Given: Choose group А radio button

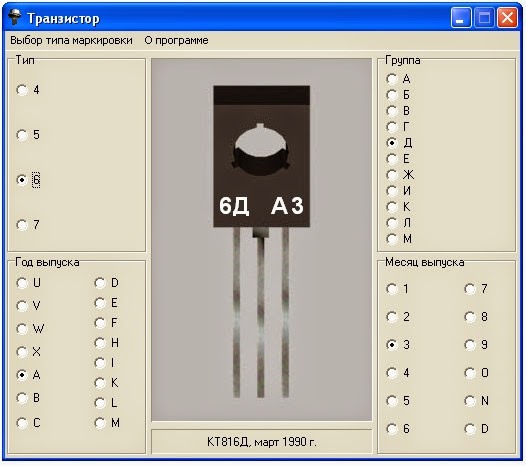Looking at the screenshot, I should coord(392,79).
